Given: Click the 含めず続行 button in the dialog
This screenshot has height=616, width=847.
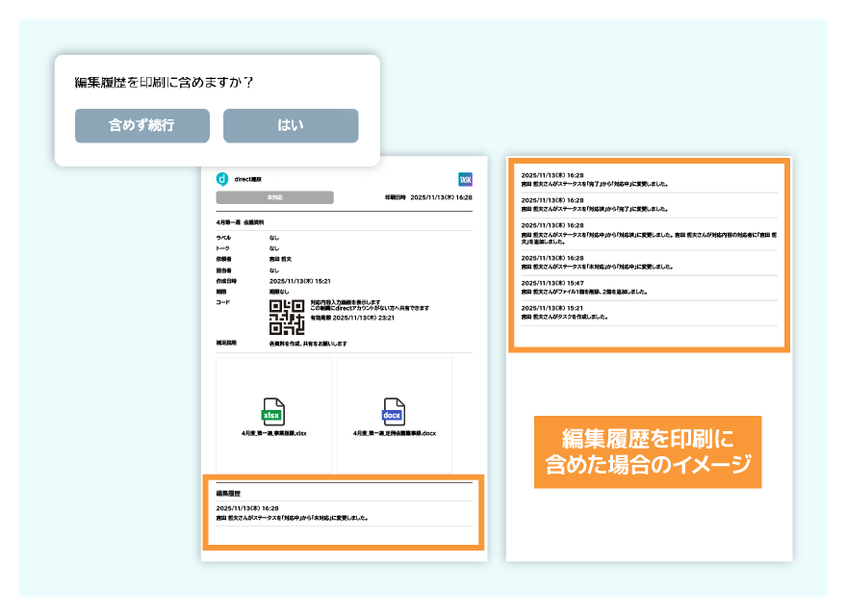Looking at the screenshot, I should 141,125.
